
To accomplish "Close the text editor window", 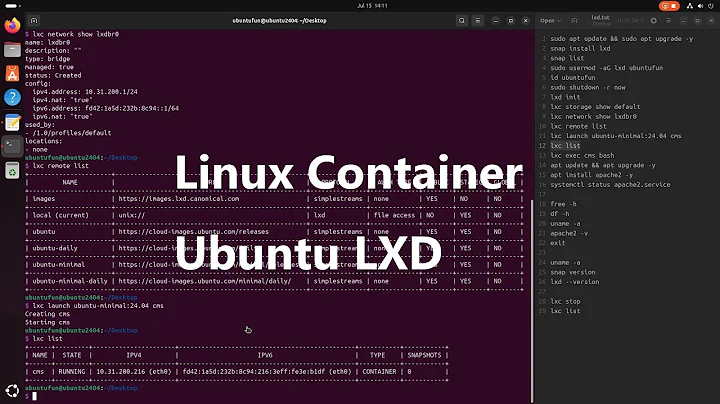I will [x=711, y=21].
